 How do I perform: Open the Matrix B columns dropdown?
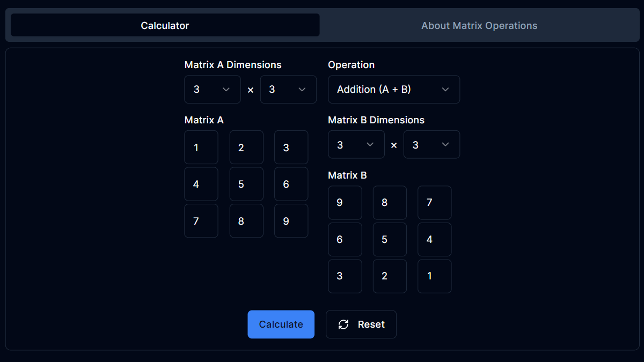tap(431, 144)
